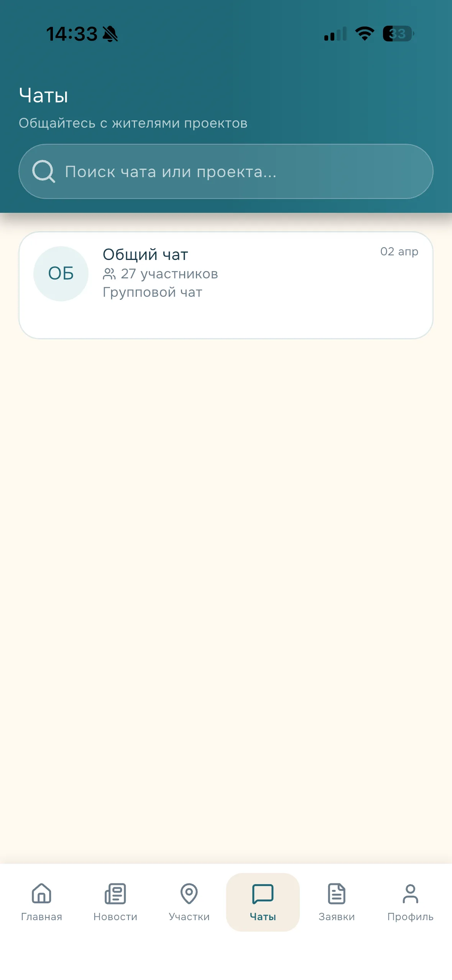Tap the ОБ chat avatar circle
The image size is (452, 980).
[x=61, y=273]
